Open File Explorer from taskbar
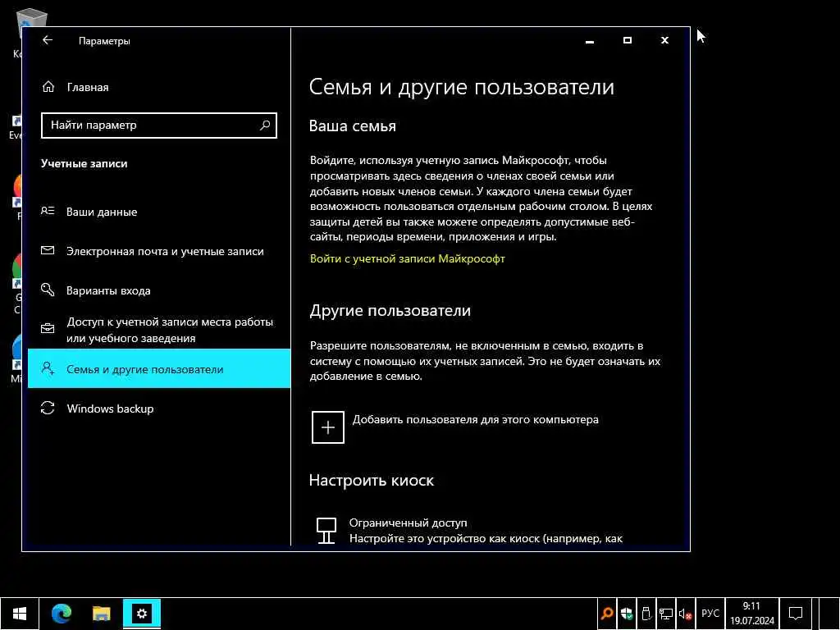The width and height of the screenshot is (840, 630). [101, 614]
